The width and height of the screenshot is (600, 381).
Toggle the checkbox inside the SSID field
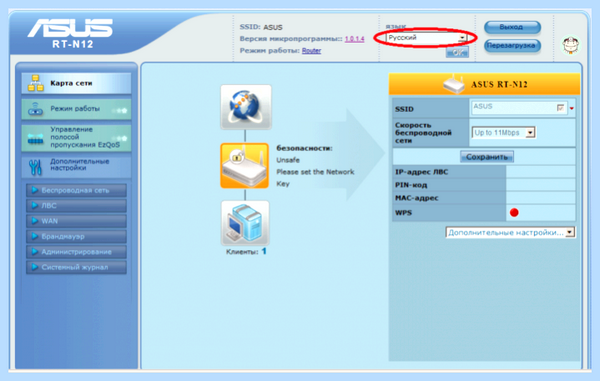pyautogui.click(x=561, y=108)
